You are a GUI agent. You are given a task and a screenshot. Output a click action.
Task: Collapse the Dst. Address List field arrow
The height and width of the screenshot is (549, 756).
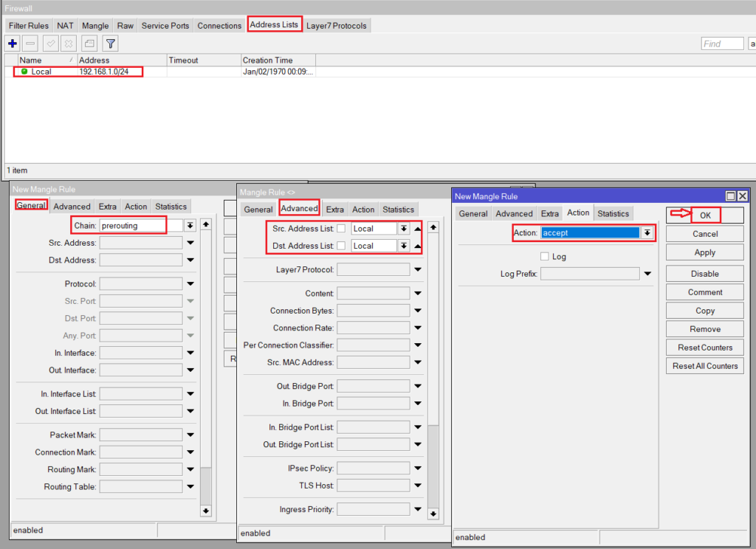[417, 246]
